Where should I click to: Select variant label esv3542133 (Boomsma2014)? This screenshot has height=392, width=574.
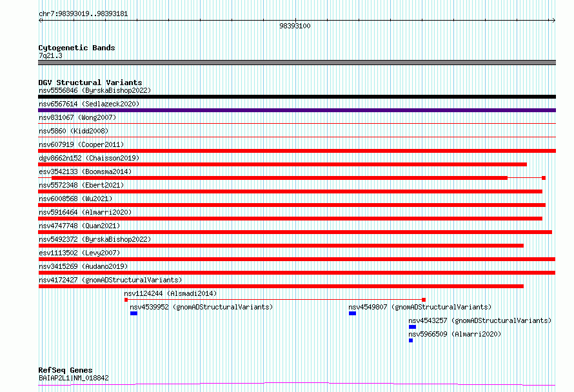(x=85, y=171)
